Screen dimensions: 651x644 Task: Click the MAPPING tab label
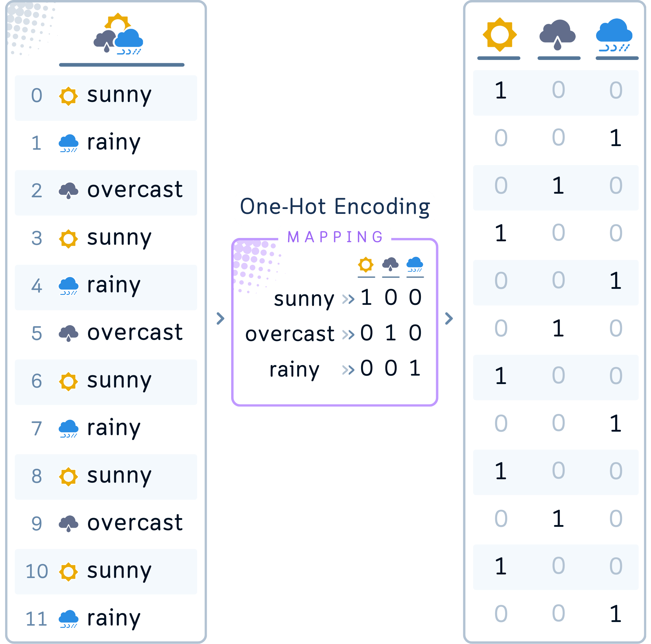335,237
